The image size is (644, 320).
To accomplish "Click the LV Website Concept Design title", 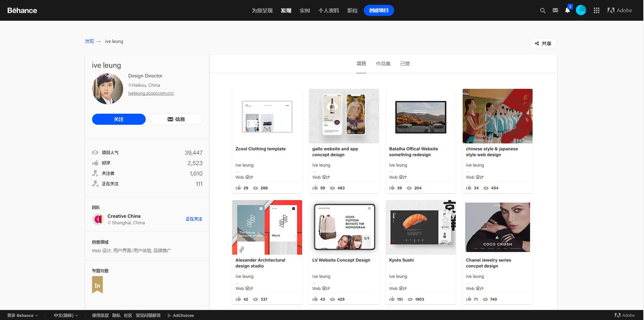I will (x=341, y=260).
